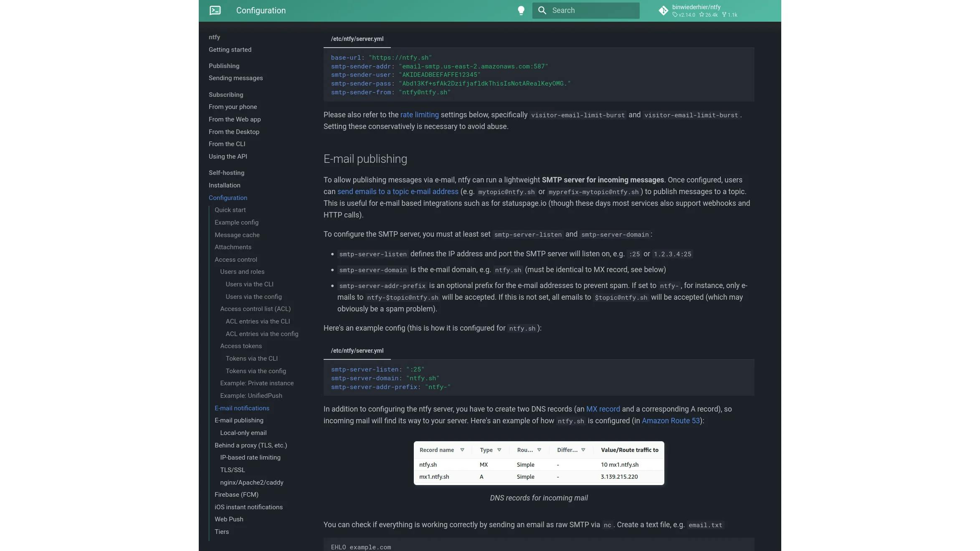The width and height of the screenshot is (980, 551).
Task: Click the DNS records table image
Action: pyautogui.click(x=539, y=463)
